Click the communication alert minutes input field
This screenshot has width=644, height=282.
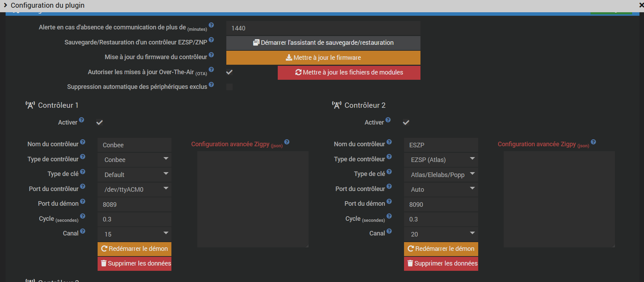(x=323, y=28)
